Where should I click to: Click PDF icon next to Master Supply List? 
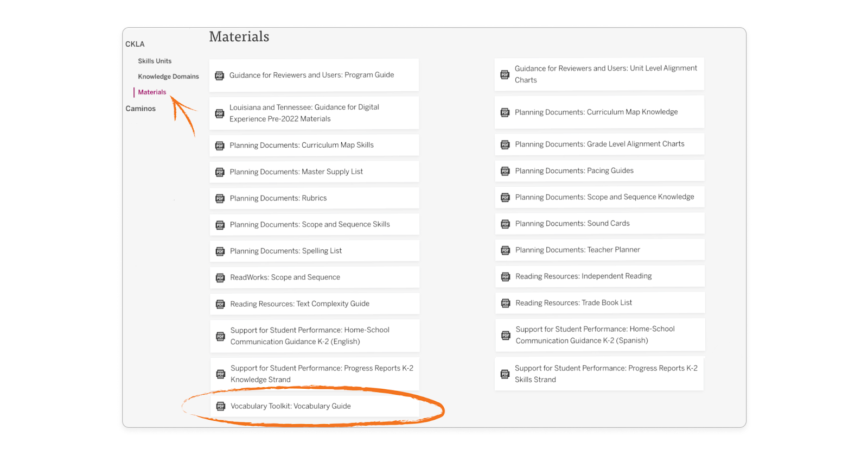coord(220,172)
